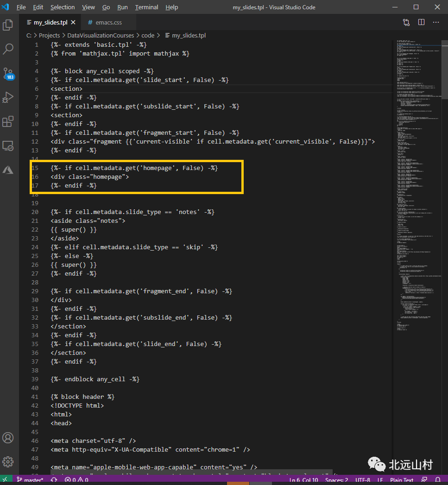This screenshot has width=448, height=485.
Task: Open problems via errors and warnings count
Action: pyautogui.click(x=76, y=480)
